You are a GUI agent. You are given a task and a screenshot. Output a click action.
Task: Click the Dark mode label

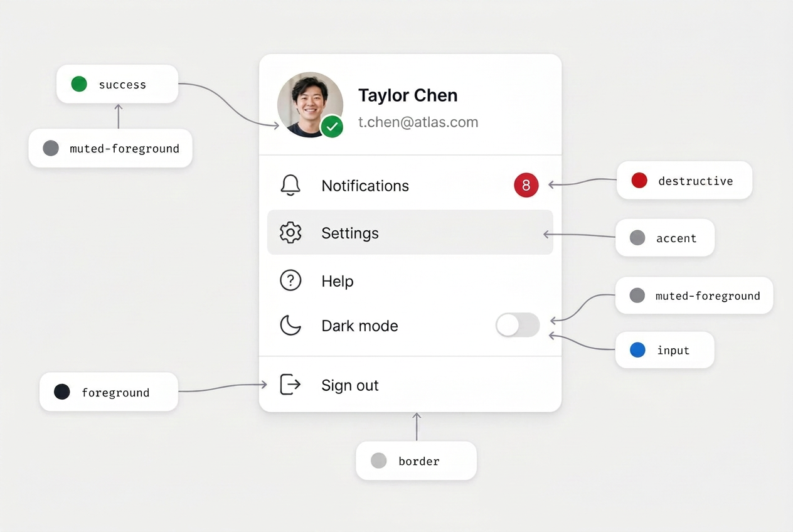coord(359,326)
